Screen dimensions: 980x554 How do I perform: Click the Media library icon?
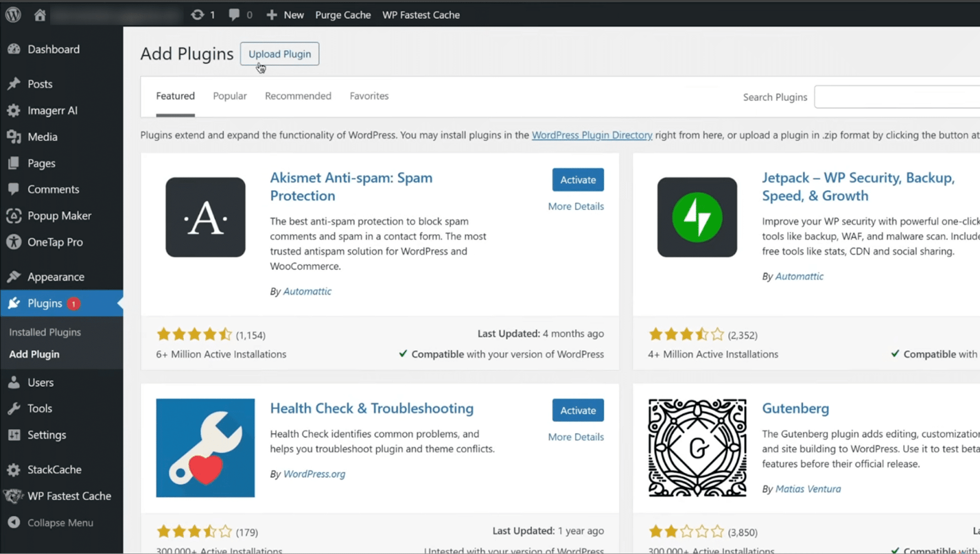pyautogui.click(x=14, y=137)
